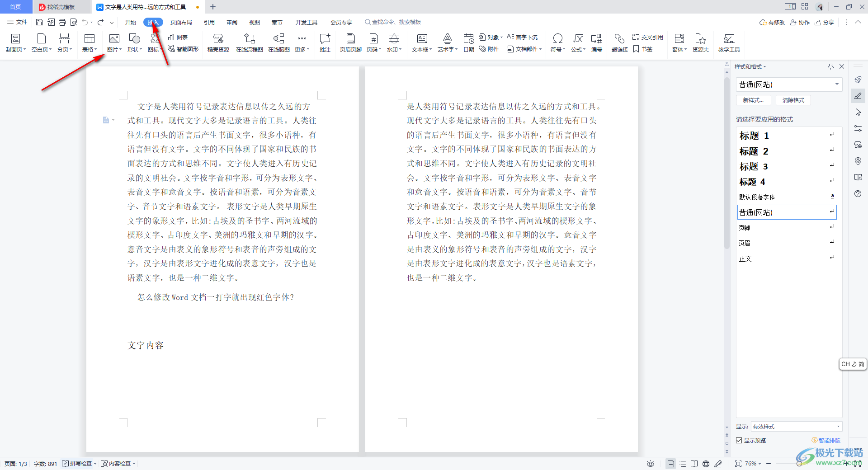The height and width of the screenshot is (470, 868).
Task: Open Docer resources (稻壳资源)
Action: tap(218, 43)
